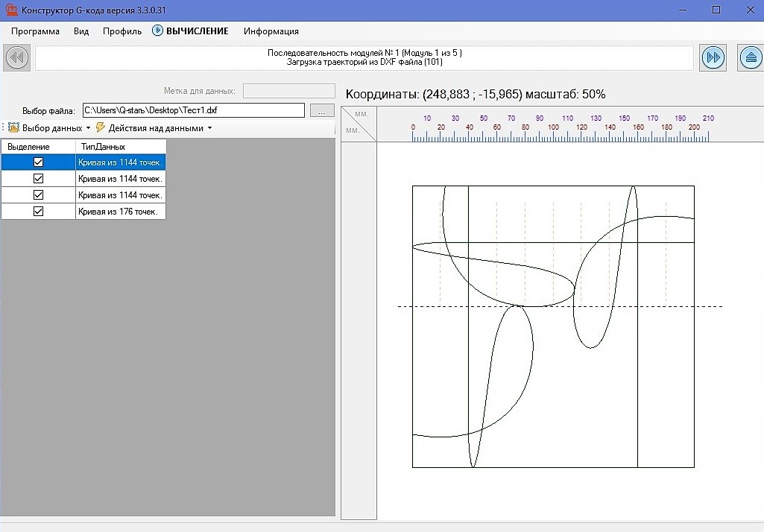The height and width of the screenshot is (532, 764).
Task: Expand the Выбор данных dropdown arrow
Action: point(88,128)
